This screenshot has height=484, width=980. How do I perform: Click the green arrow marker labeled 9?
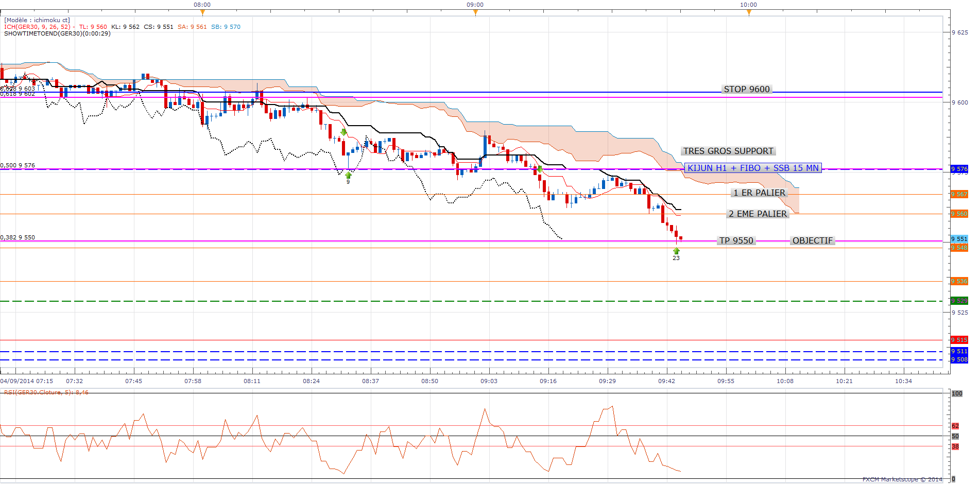pos(348,175)
